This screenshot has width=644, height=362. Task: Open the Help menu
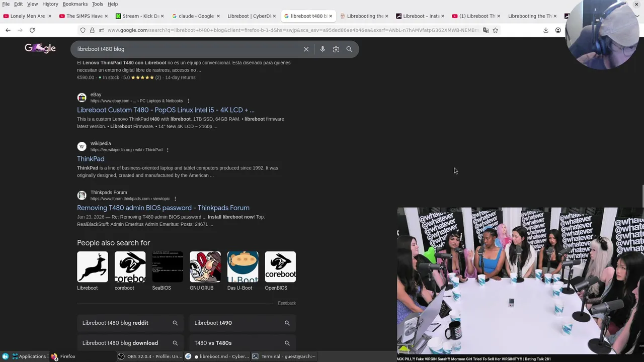click(x=113, y=4)
